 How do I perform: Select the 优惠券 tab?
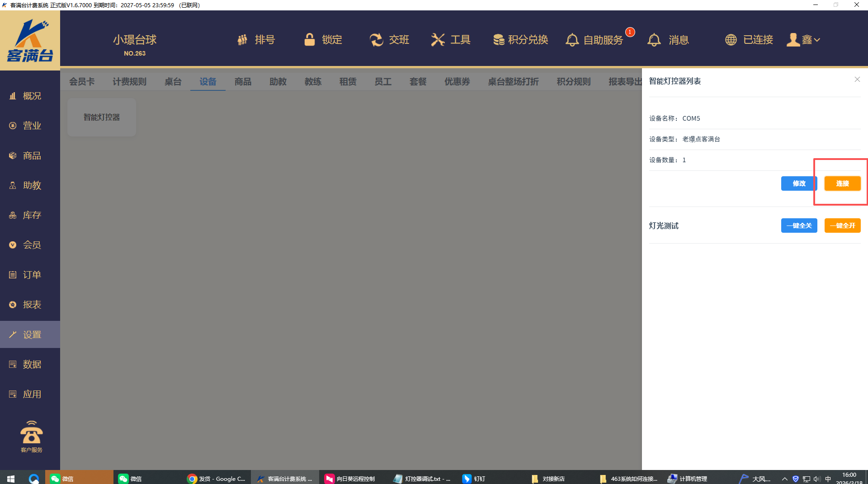click(457, 81)
